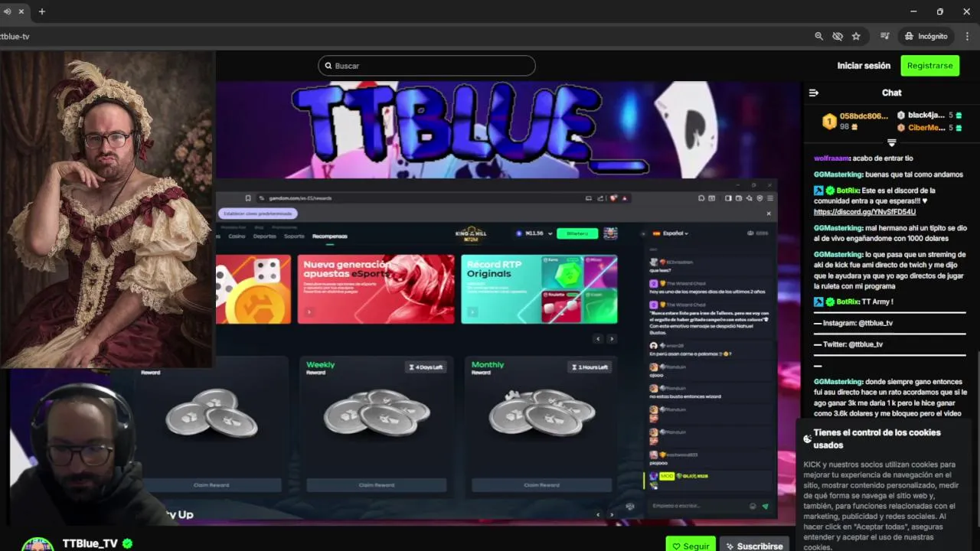Image resolution: width=980 pixels, height=551 pixels.
Task: Click the bookmark icon in streamed browser bar
Action: 248,198
